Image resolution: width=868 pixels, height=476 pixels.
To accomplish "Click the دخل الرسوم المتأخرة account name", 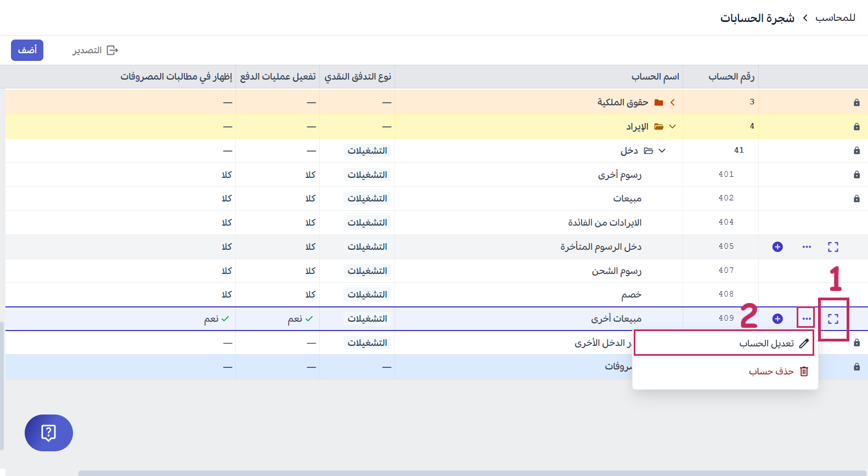I will [x=601, y=247].
